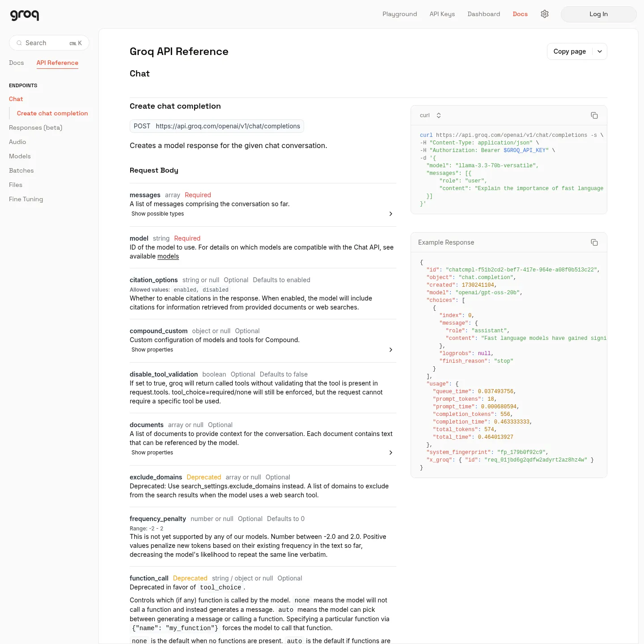Viewport: 644px width, 644px height.
Task: Click the "frequency_penalty" parameter name
Action: click(x=158, y=519)
